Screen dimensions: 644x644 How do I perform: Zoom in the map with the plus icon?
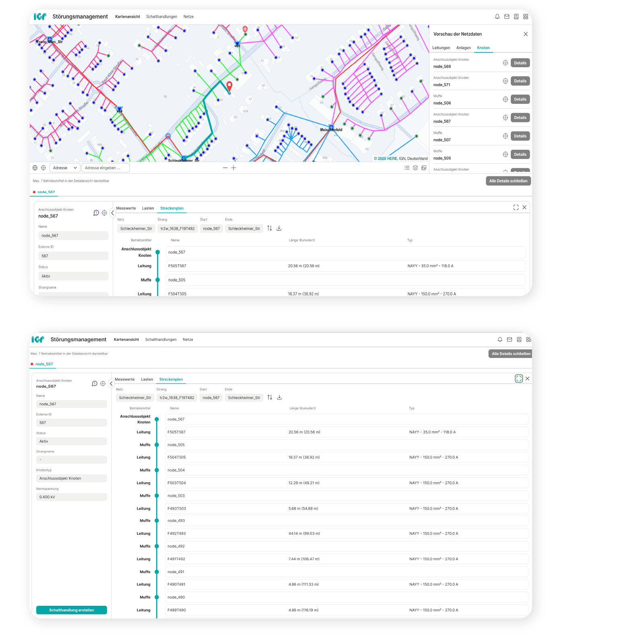[x=233, y=168]
